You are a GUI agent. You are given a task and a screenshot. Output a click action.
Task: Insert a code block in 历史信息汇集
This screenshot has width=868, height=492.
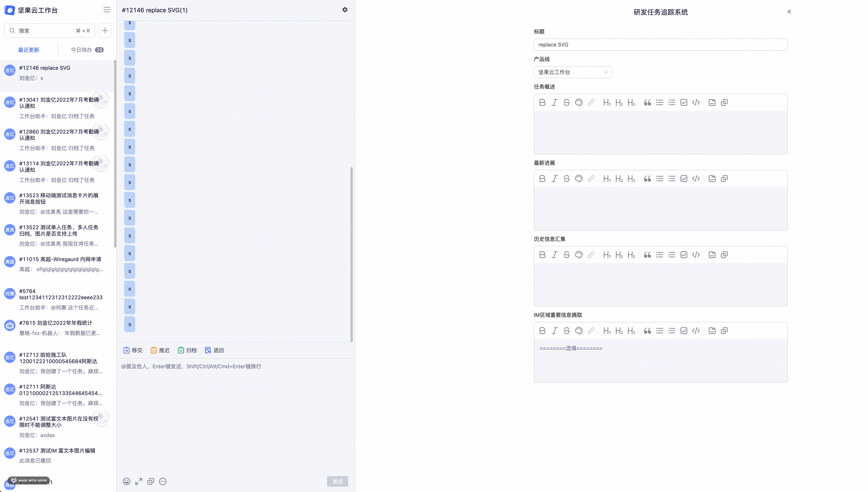pyautogui.click(x=696, y=255)
